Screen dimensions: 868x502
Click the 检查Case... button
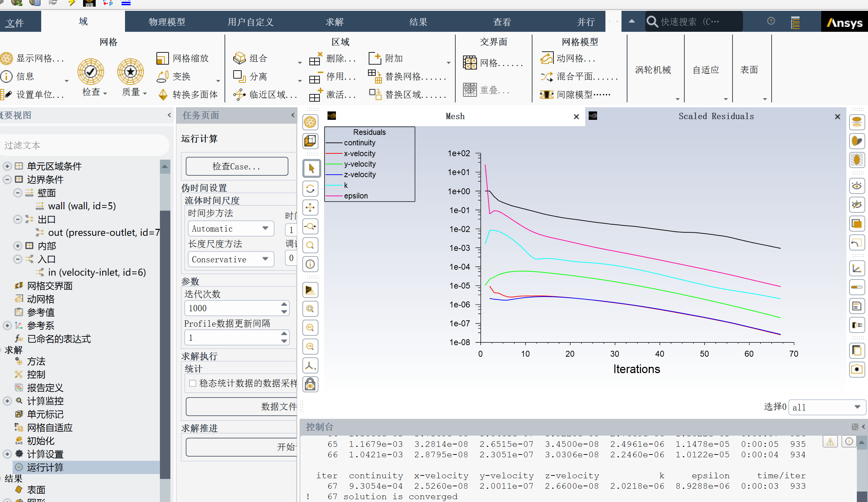click(237, 167)
